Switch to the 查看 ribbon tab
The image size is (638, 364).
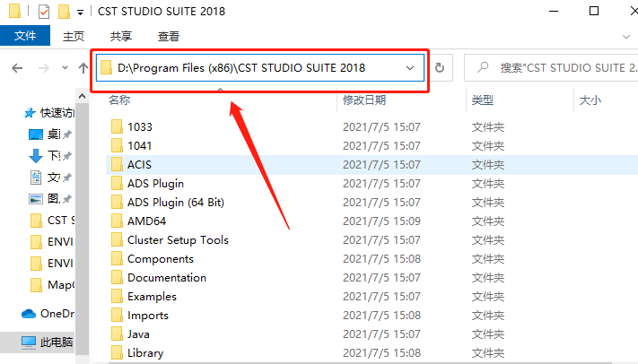pos(169,36)
